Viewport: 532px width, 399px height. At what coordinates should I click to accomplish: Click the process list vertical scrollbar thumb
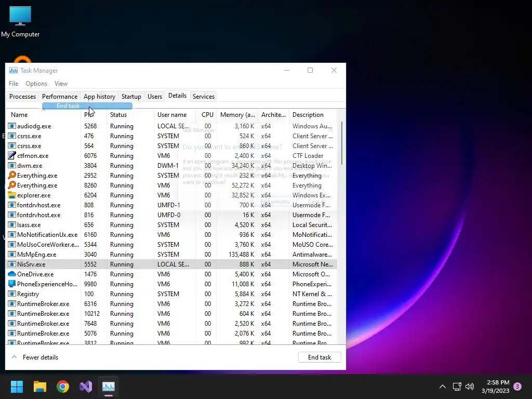click(x=342, y=143)
